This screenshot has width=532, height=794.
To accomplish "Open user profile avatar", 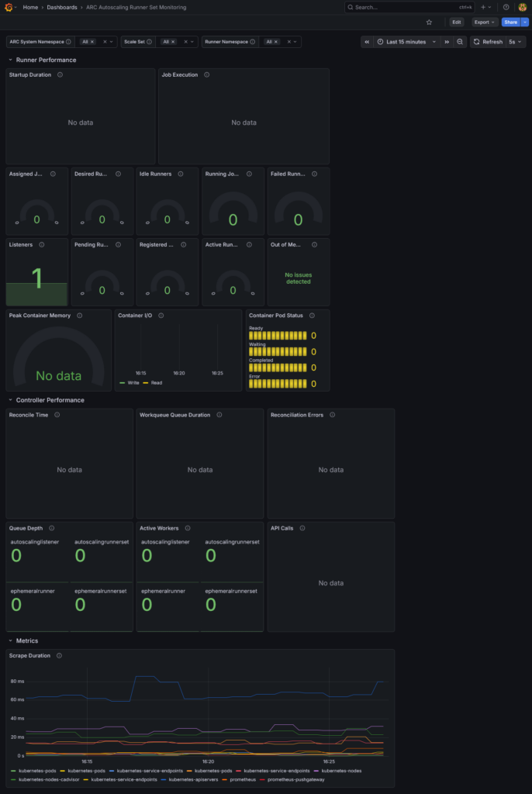I will pyautogui.click(x=522, y=7).
